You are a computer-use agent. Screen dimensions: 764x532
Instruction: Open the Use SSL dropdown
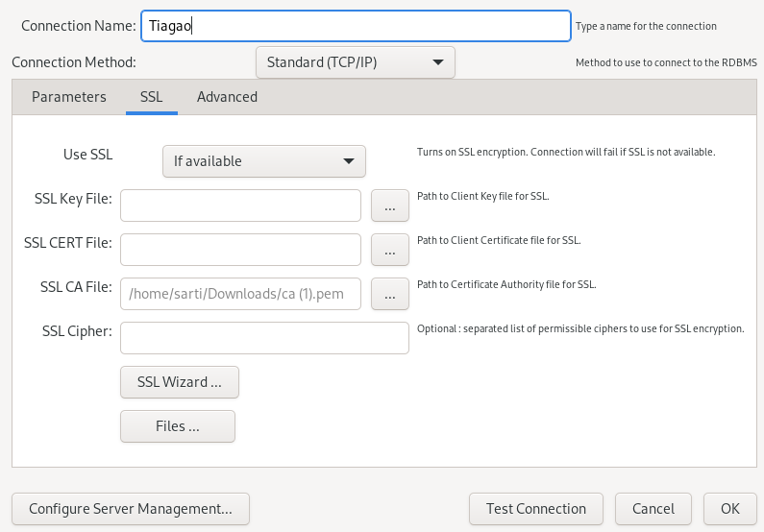click(x=263, y=161)
